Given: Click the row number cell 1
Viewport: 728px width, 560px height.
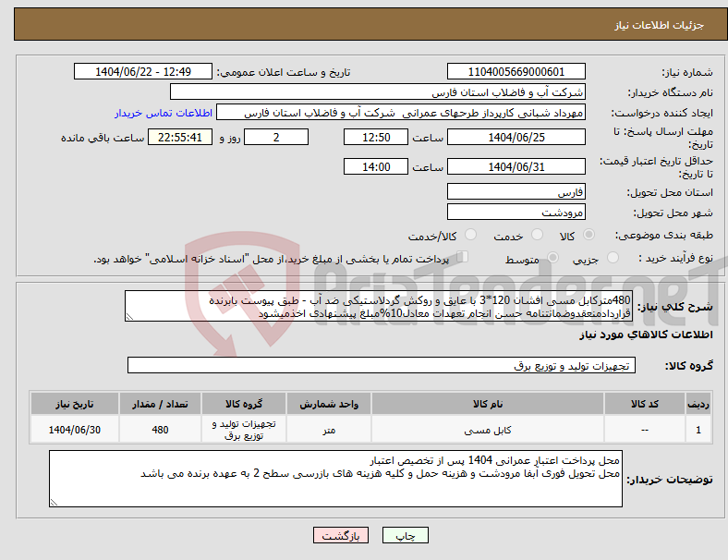Looking at the screenshot, I should (x=698, y=430).
